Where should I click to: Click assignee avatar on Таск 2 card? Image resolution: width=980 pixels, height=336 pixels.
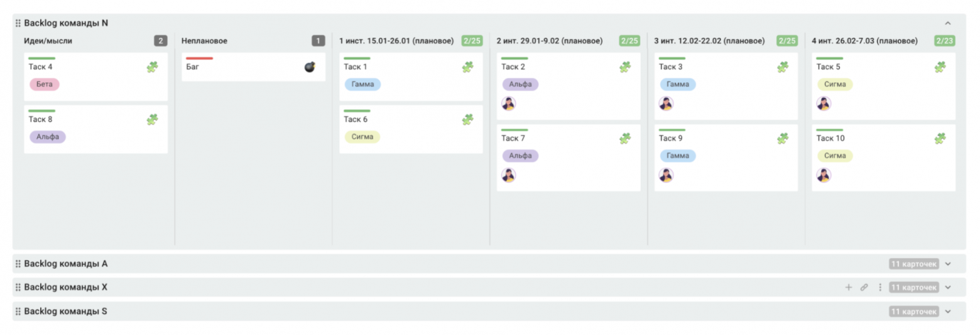[508, 104]
